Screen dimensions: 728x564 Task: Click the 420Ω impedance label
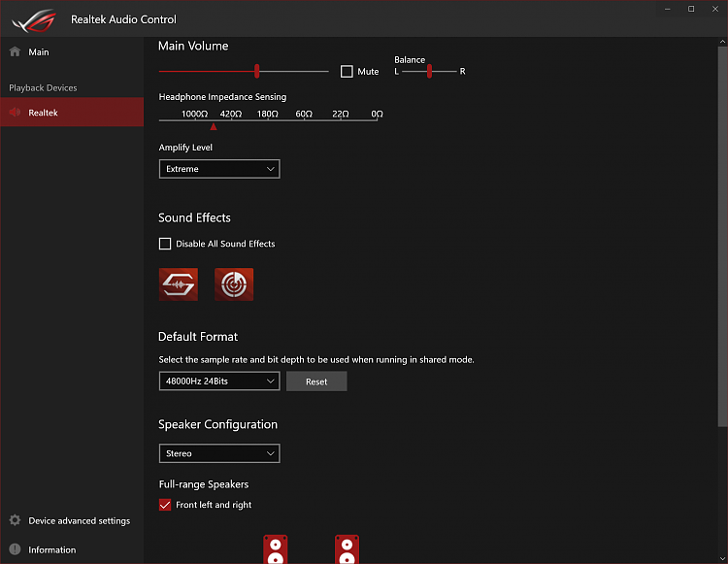(x=231, y=115)
